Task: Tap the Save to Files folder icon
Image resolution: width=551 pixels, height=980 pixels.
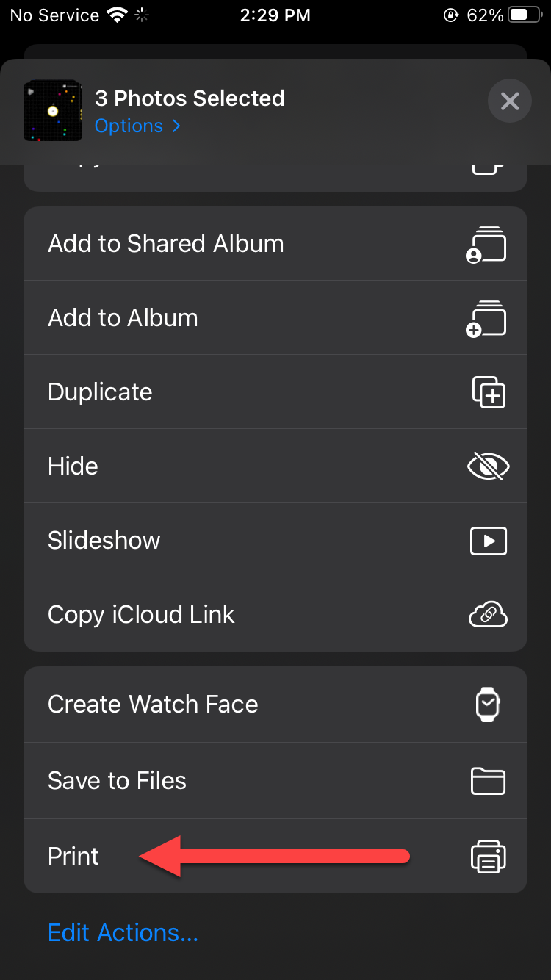Action: [x=488, y=781]
